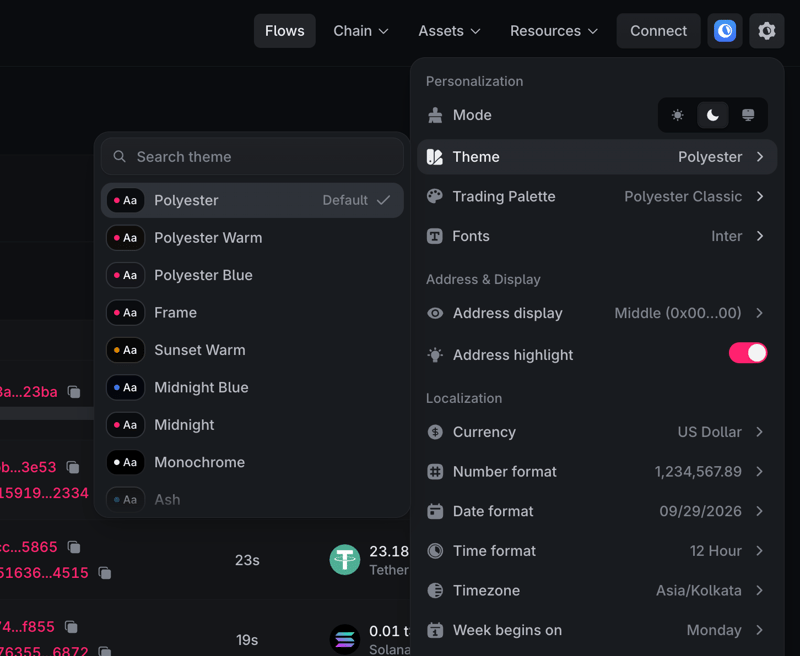This screenshot has height=656, width=800.
Task: Click the Timezone globe icon
Action: tap(435, 591)
